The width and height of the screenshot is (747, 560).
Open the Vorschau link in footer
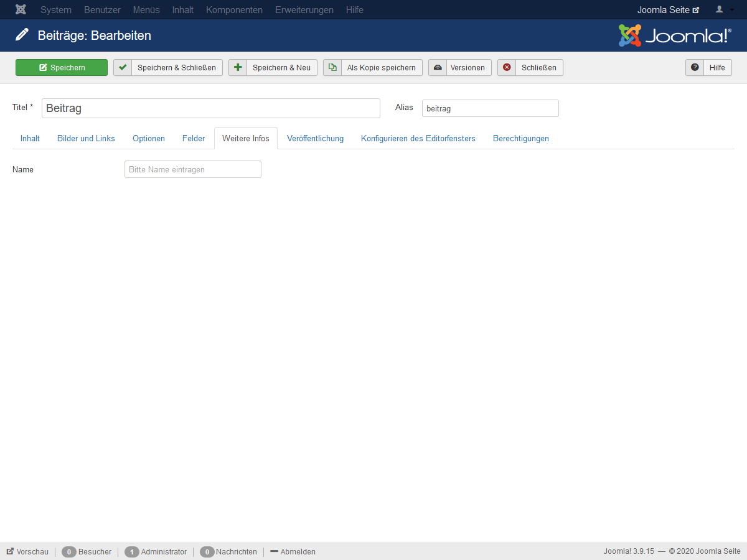[27, 551]
